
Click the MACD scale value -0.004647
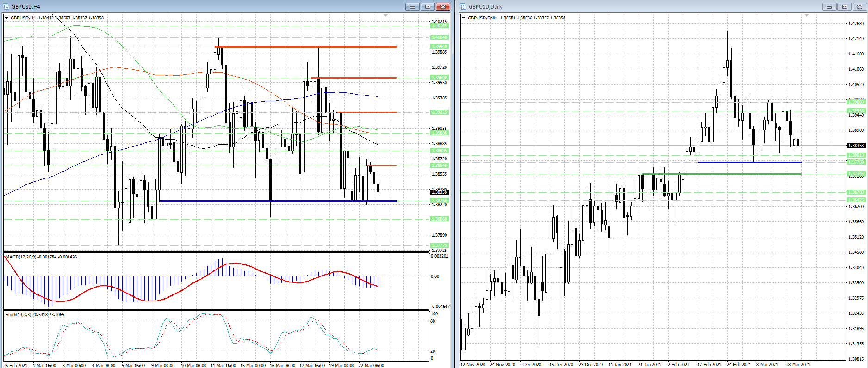[440, 307]
